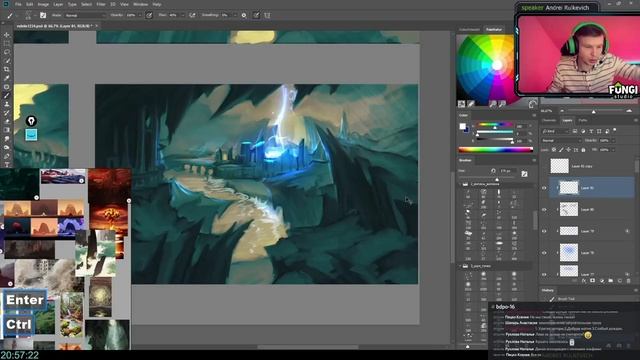Collapse the first brush folder group

pos(460,184)
